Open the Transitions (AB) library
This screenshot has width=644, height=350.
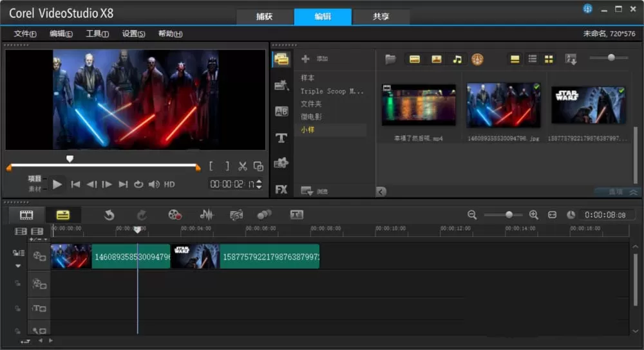(281, 111)
